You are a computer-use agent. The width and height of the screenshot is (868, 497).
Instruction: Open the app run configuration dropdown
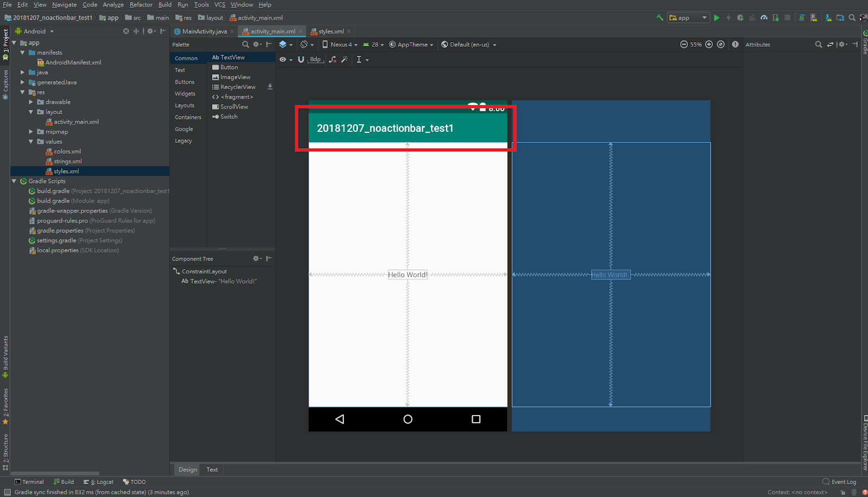tap(688, 17)
